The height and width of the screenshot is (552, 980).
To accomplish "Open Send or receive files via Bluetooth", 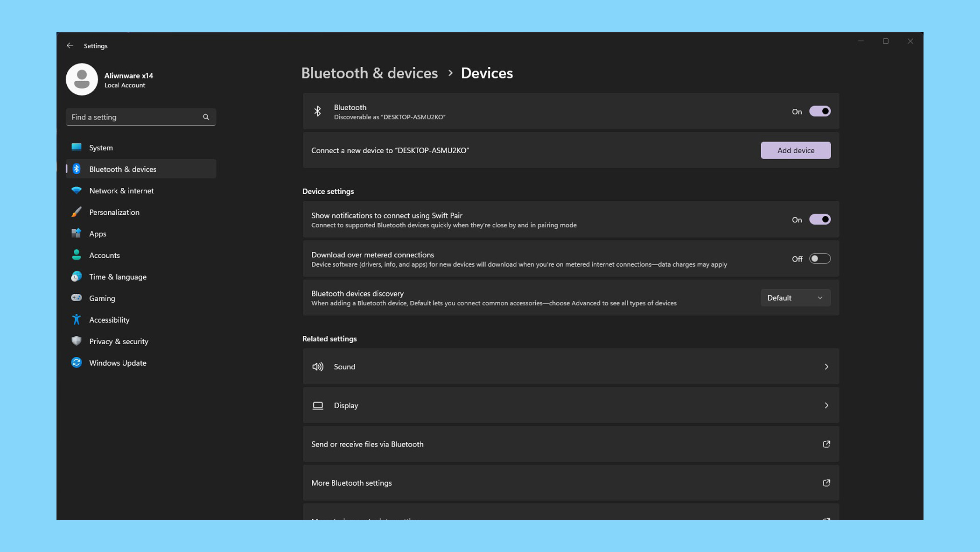I will click(x=571, y=444).
